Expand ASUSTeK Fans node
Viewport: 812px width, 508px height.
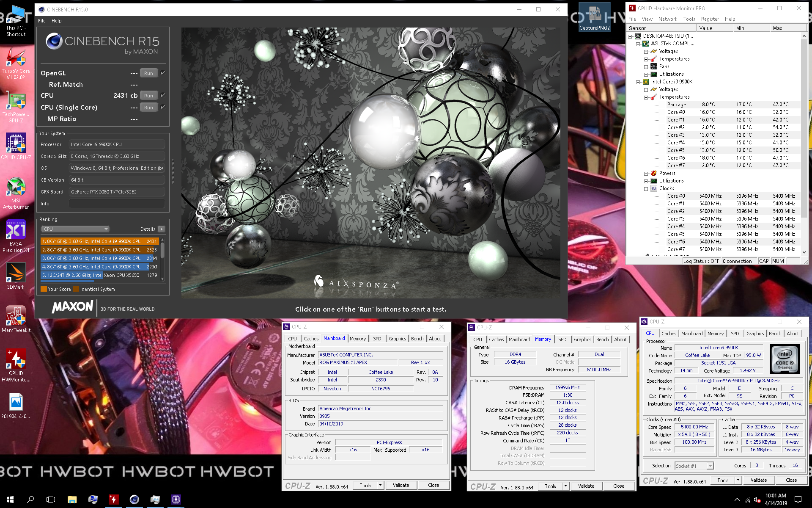pyautogui.click(x=646, y=66)
